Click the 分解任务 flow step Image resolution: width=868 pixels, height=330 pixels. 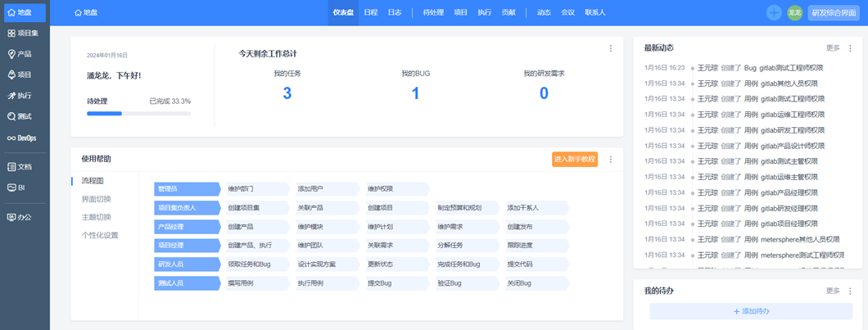[467, 246]
